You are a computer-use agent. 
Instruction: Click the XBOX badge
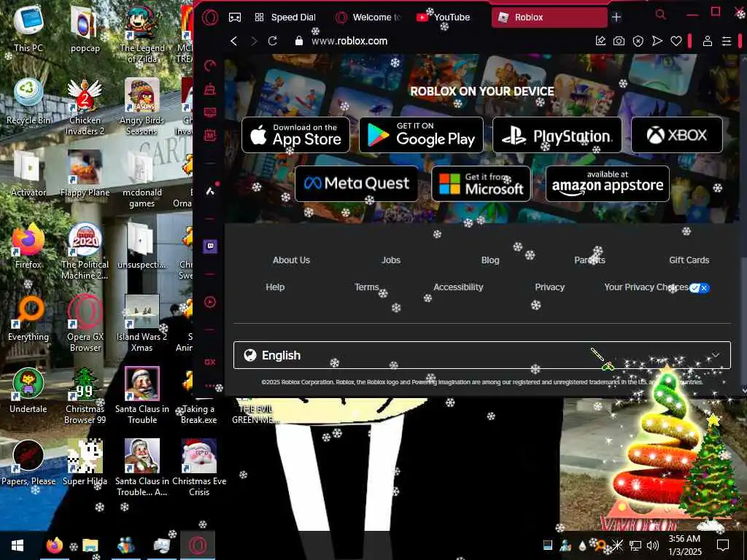click(676, 135)
